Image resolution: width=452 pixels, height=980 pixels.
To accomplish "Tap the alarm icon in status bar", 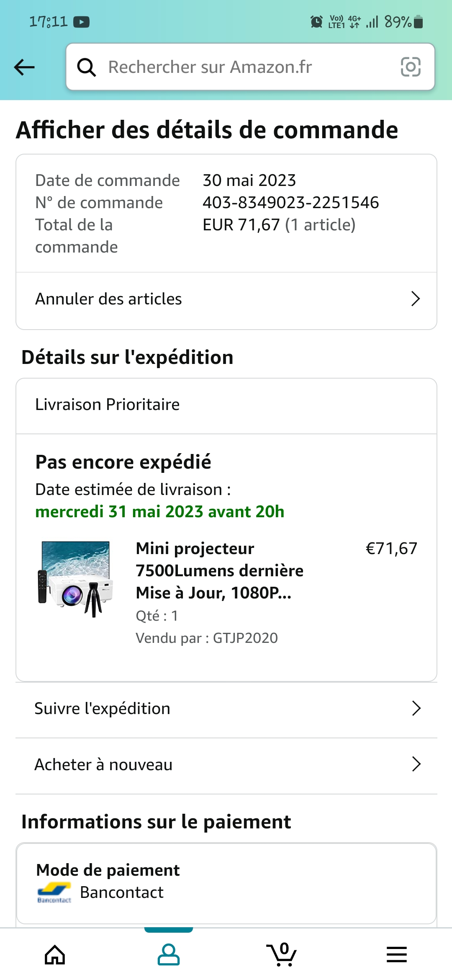I will coord(316,22).
